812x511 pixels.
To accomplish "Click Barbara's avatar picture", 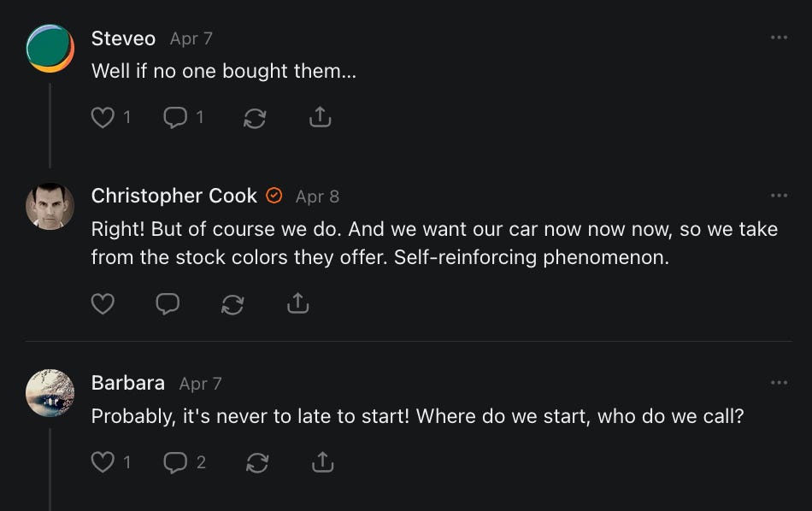I will point(50,393).
